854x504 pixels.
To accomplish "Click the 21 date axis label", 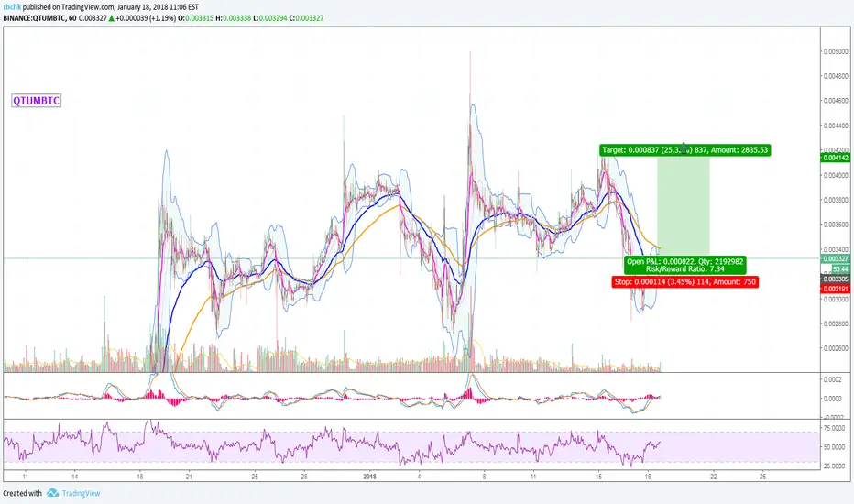I will (189, 477).
